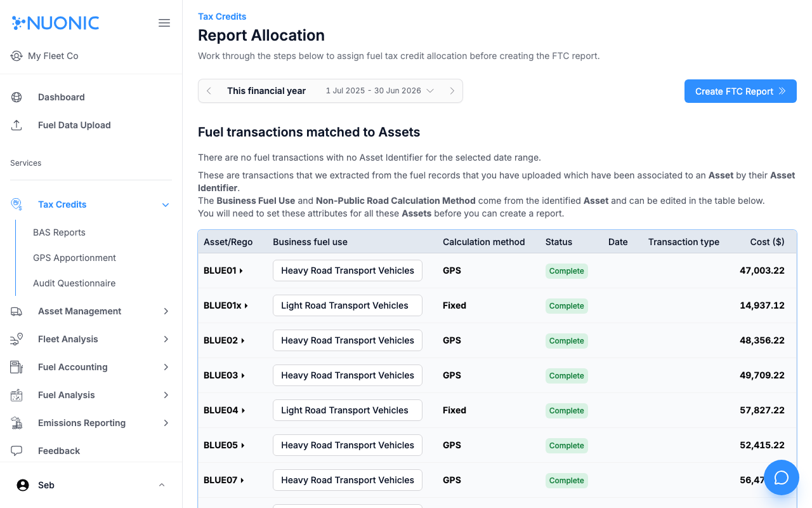Viewport: 812px width, 508px height.
Task: Click the Tax Credits sidebar icon
Action: pyautogui.click(x=16, y=204)
